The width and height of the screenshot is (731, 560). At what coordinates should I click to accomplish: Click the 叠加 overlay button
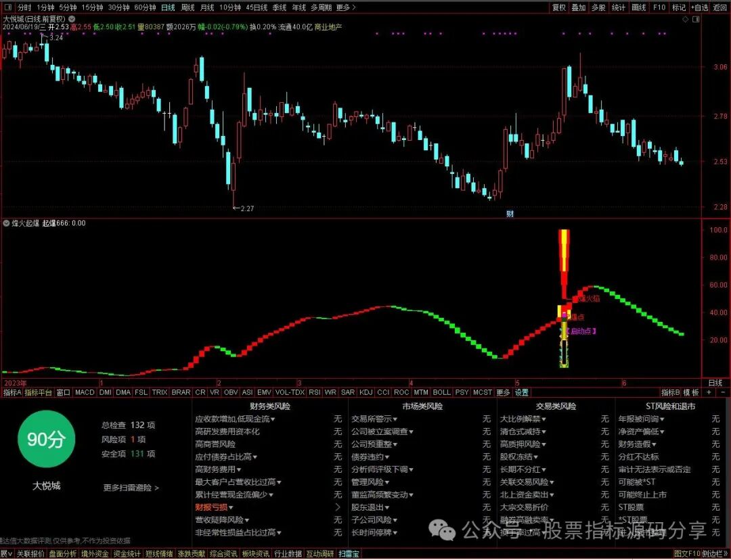click(579, 7)
